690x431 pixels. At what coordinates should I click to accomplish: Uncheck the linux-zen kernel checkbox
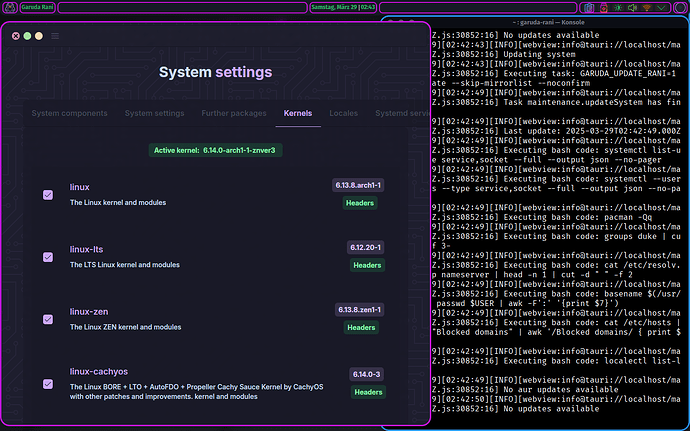[x=48, y=319]
